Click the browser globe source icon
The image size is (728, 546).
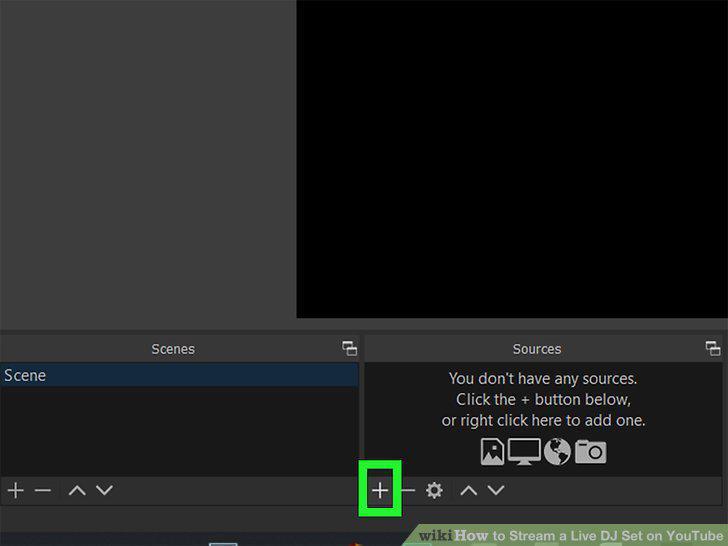point(557,451)
